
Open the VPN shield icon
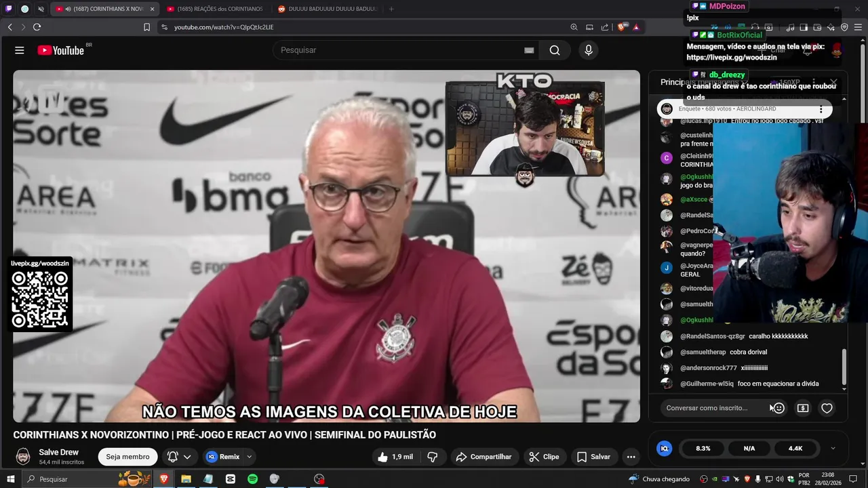[x=844, y=27]
